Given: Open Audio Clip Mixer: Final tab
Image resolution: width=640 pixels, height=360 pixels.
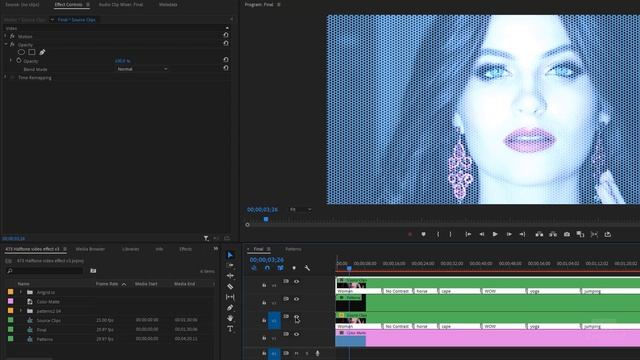Looking at the screenshot, I should tap(121, 4).
